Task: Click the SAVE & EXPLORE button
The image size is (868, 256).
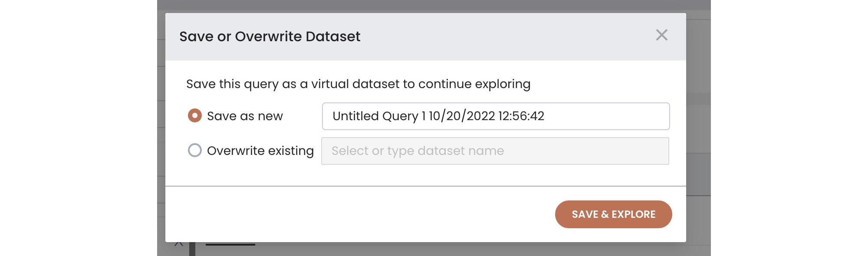Action: point(613,214)
